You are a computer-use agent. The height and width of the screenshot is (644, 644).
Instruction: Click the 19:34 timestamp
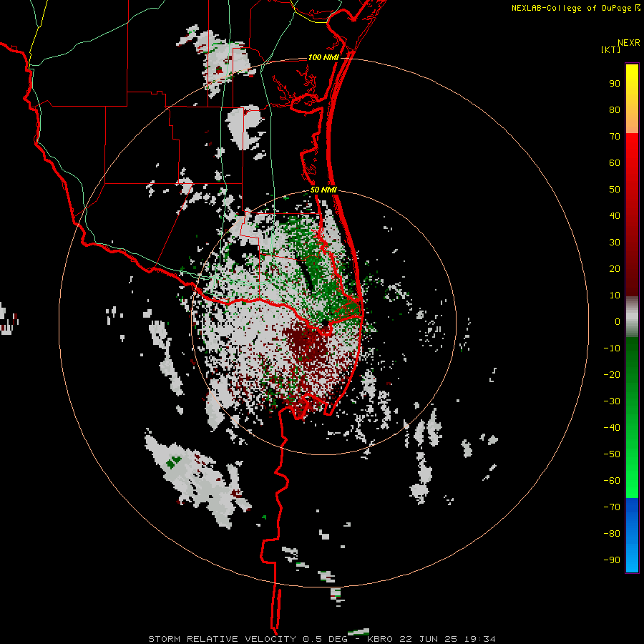click(x=480, y=639)
